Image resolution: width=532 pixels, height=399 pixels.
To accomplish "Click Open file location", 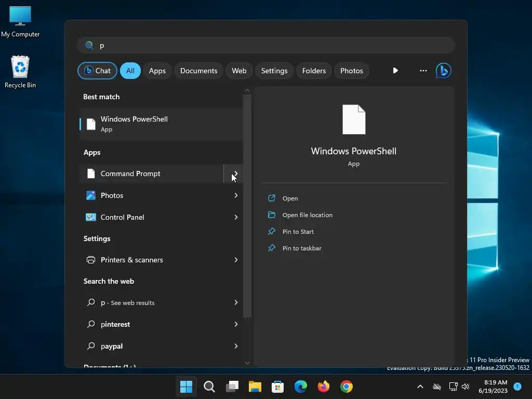I will 300,215.
